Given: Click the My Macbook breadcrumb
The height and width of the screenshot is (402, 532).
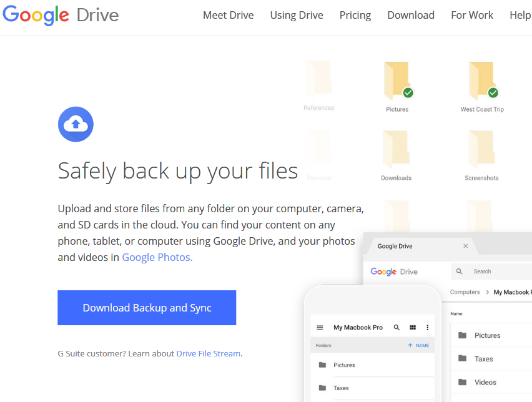Looking at the screenshot, I should [x=513, y=292].
